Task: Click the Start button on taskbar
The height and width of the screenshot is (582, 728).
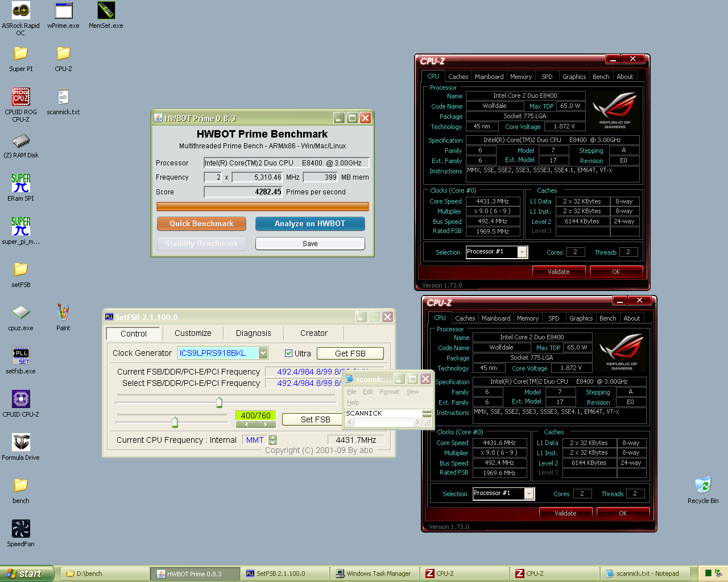Action: [x=27, y=573]
